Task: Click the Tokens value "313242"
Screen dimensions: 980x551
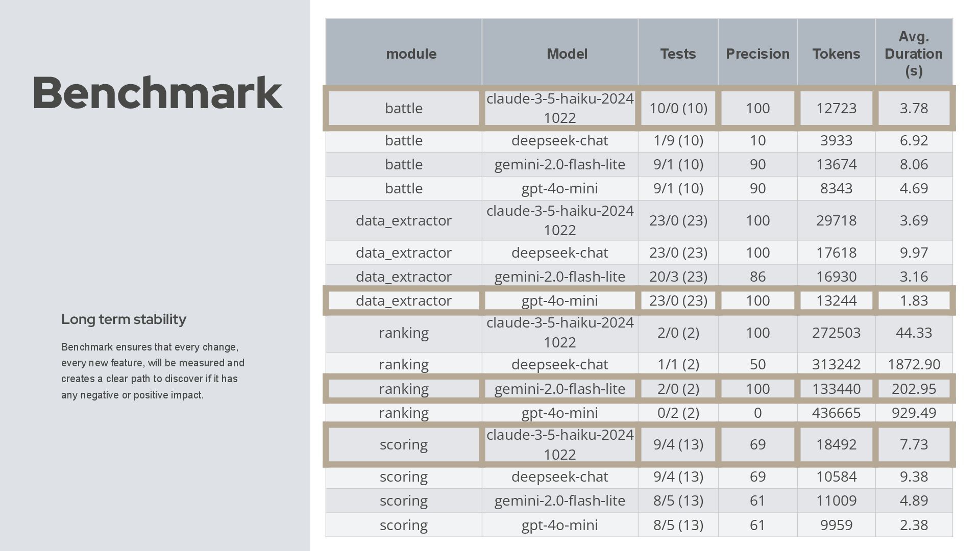Action: point(836,364)
